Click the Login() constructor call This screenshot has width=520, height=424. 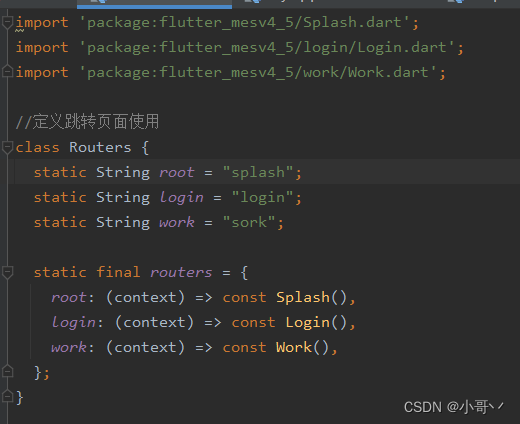pos(316,323)
